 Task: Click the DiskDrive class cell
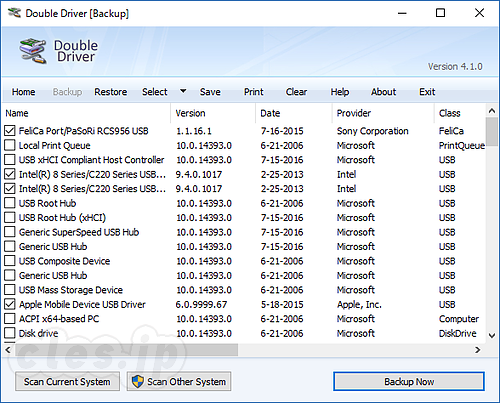pyautogui.click(x=457, y=333)
